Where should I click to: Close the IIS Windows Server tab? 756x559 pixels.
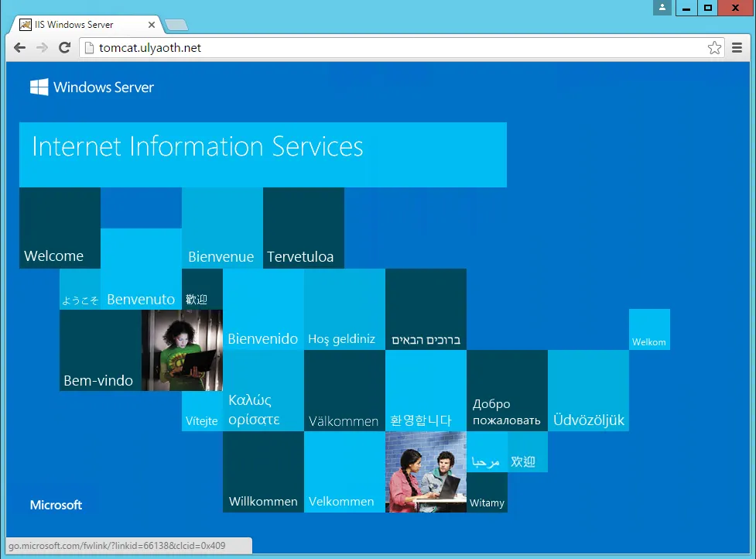pyautogui.click(x=152, y=25)
